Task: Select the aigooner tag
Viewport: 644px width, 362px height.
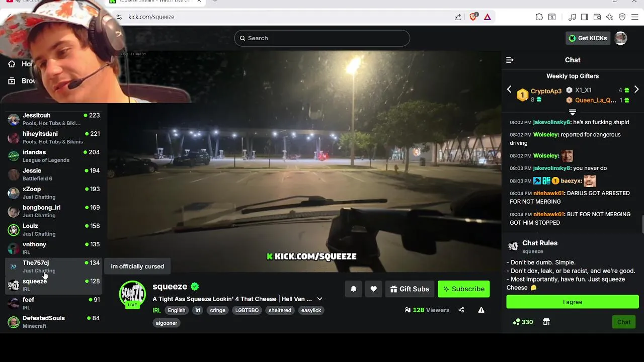Action: tap(167, 323)
